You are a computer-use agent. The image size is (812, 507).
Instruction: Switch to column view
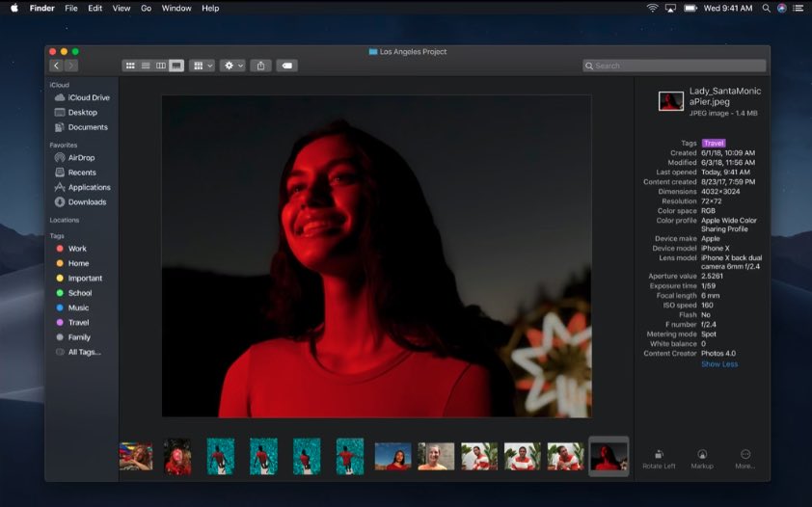[161, 66]
